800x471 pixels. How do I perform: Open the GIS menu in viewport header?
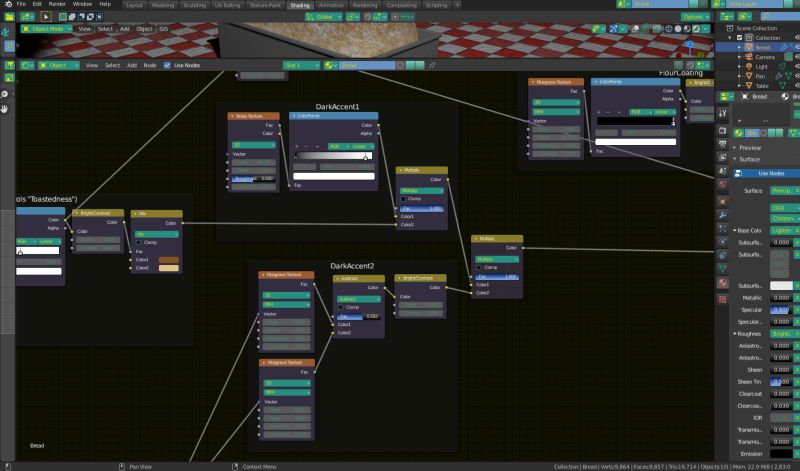tap(164, 29)
